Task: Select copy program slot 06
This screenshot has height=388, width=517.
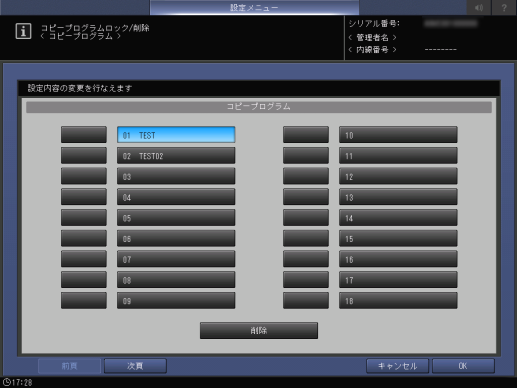Action: tap(176, 238)
